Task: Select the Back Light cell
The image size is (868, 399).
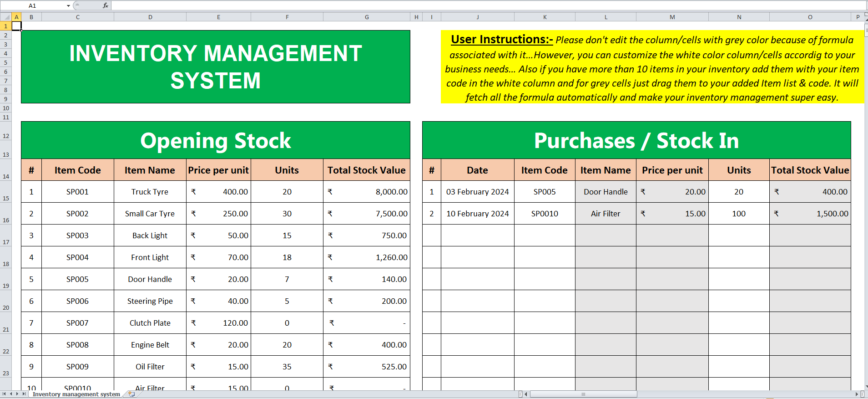Action: pyautogui.click(x=150, y=235)
